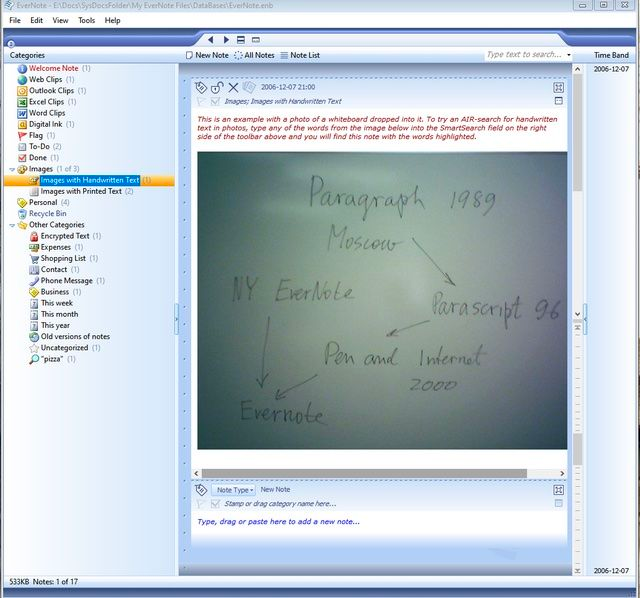Select the Excel Clips category
This screenshot has width=640, height=598.
pyautogui.click(x=47, y=102)
